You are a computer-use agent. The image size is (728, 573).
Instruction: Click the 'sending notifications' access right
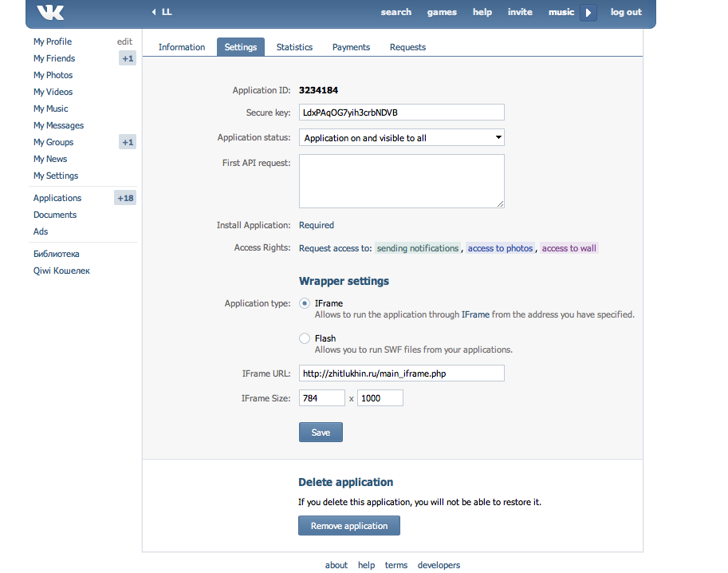pyautogui.click(x=418, y=248)
